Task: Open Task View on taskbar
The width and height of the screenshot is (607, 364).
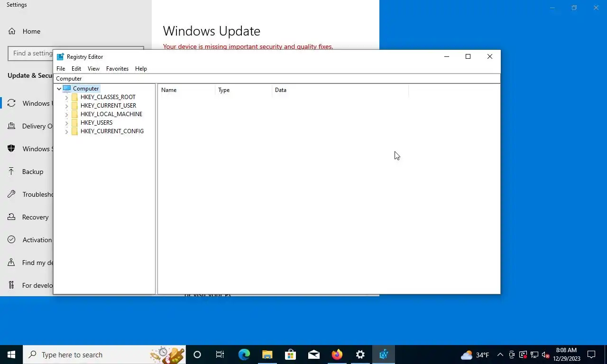Action: click(220, 355)
